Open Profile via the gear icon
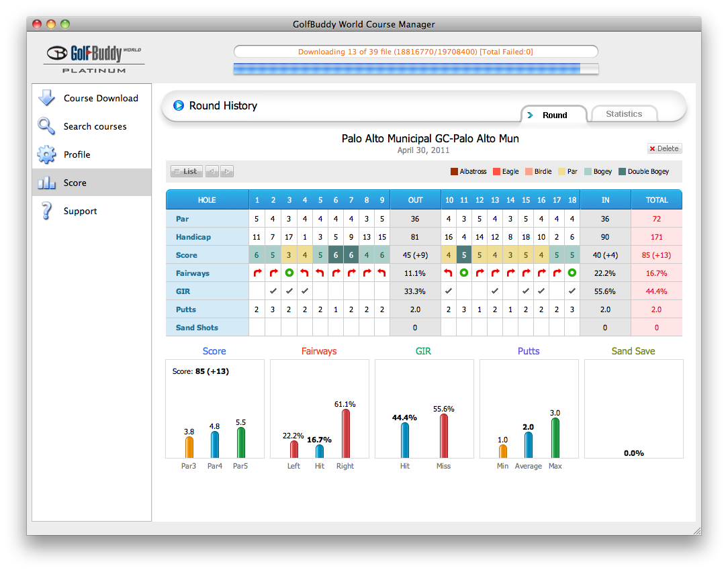This screenshot has width=728, height=572. [46, 154]
